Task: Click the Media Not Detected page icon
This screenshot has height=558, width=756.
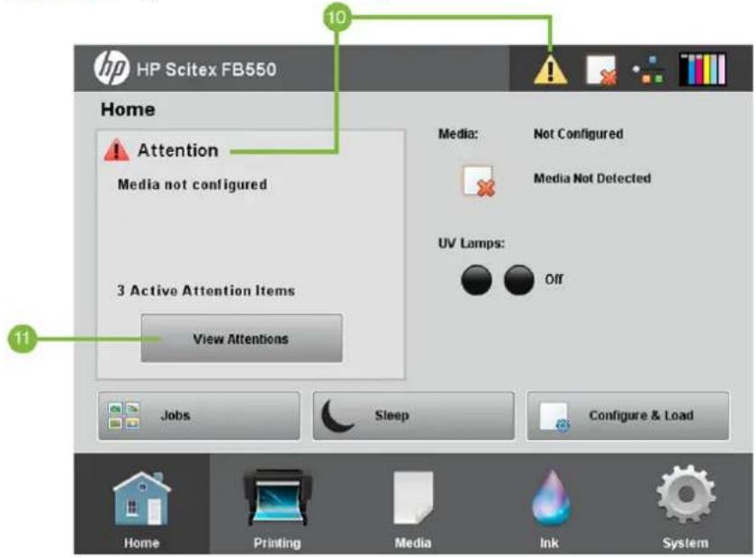Action: click(x=479, y=181)
